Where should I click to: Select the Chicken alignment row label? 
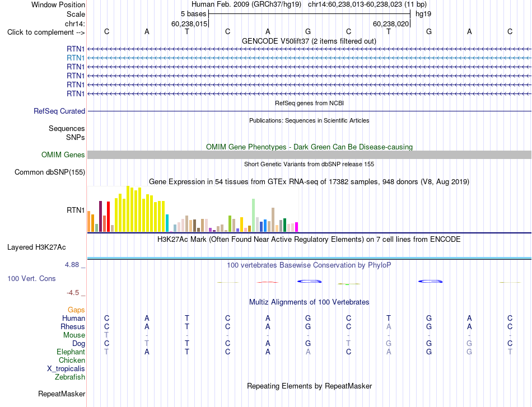pyautogui.click(x=72, y=360)
